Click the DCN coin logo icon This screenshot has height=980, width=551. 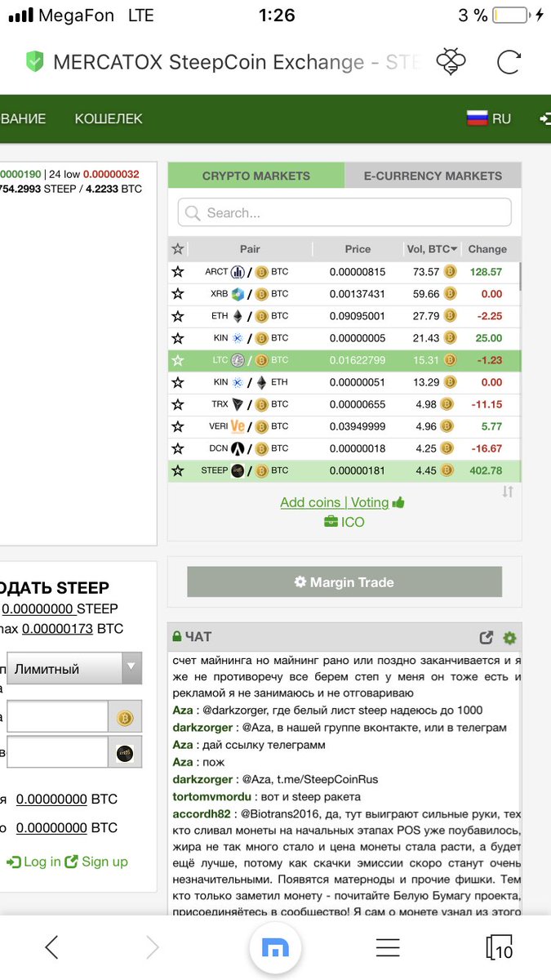[238, 448]
